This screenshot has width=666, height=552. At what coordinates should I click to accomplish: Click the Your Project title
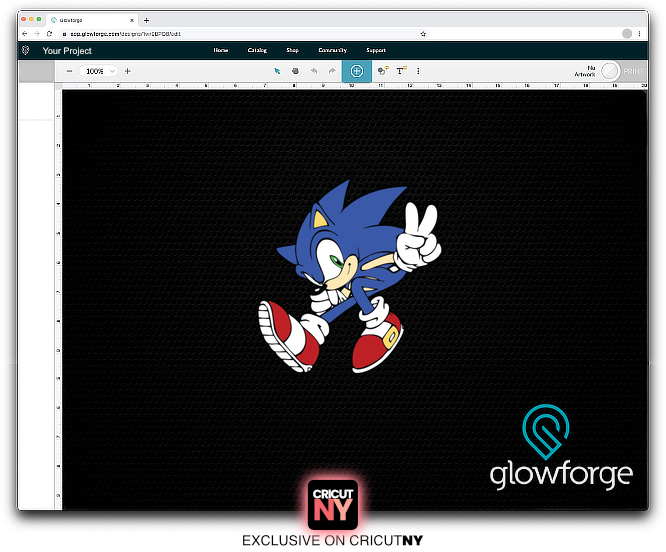(67, 51)
